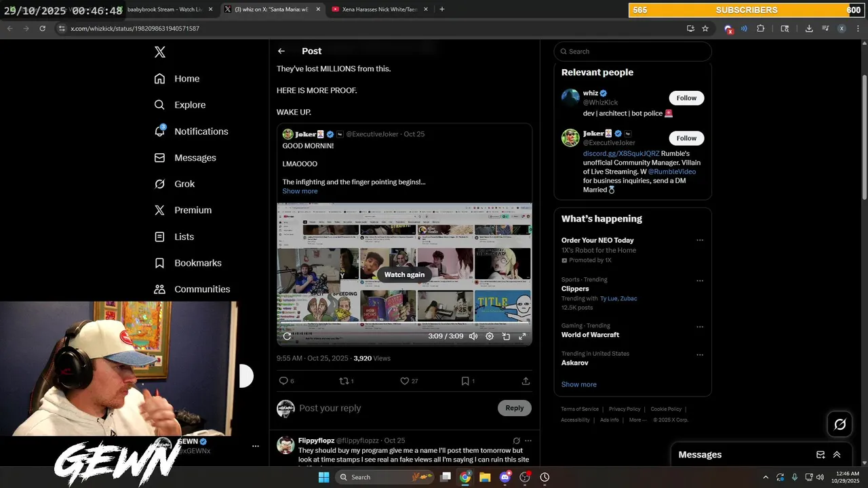Open discord.gg/X8SqukJQRZ link

point(621,154)
